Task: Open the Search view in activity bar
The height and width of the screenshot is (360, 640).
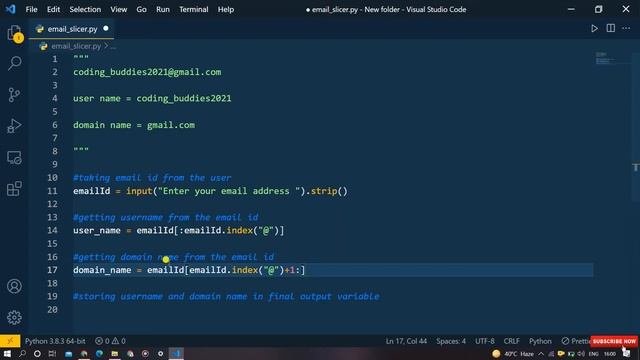Action: click(x=14, y=63)
